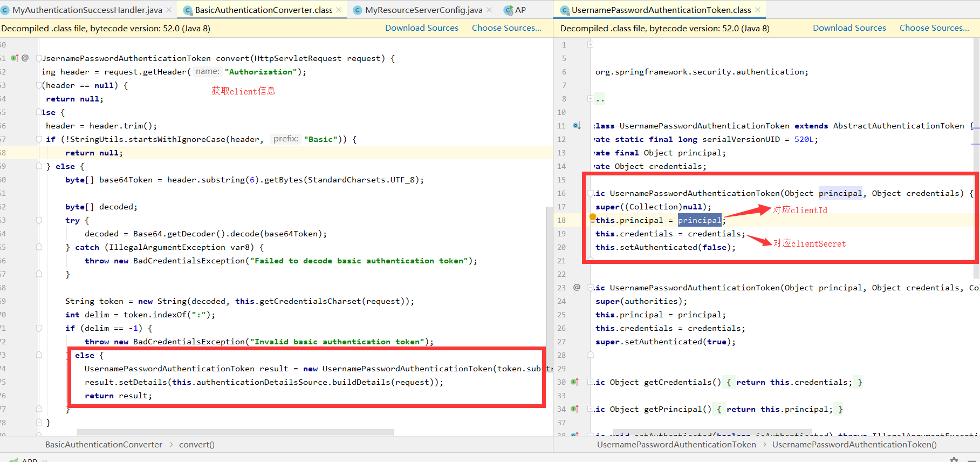The image size is (980, 462).
Task: Click Choose Sources... in left editor banner
Action: click(x=506, y=28)
